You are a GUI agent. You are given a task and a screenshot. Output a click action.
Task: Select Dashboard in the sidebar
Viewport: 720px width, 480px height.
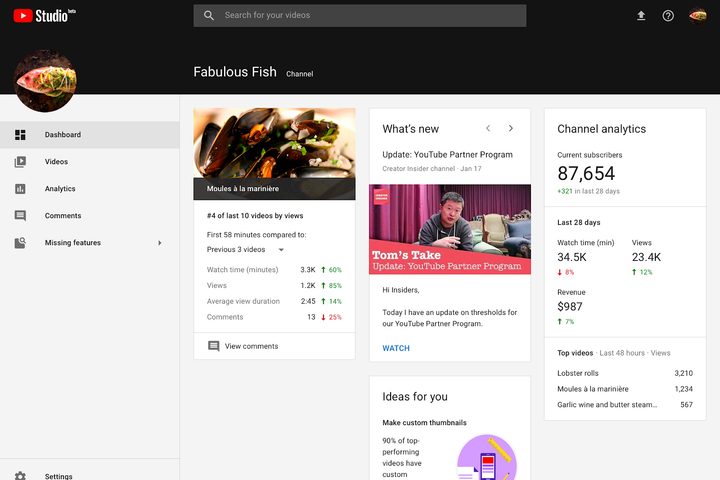[90, 135]
